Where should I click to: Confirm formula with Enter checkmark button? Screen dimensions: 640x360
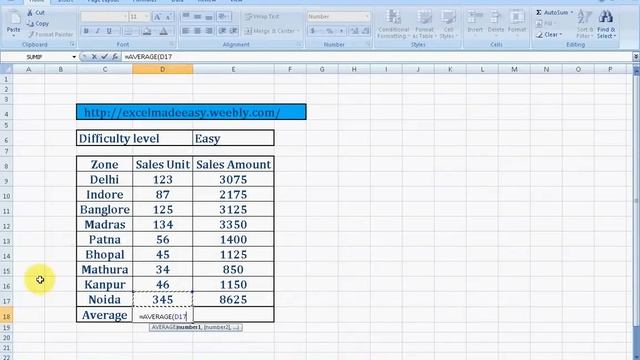coord(104,57)
